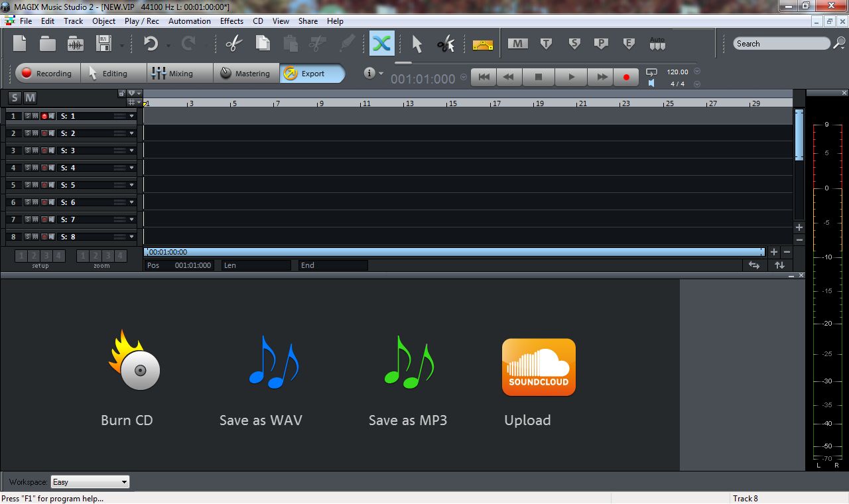
Task: Open the Play / Rec menu
Action: tap(142, 21)
